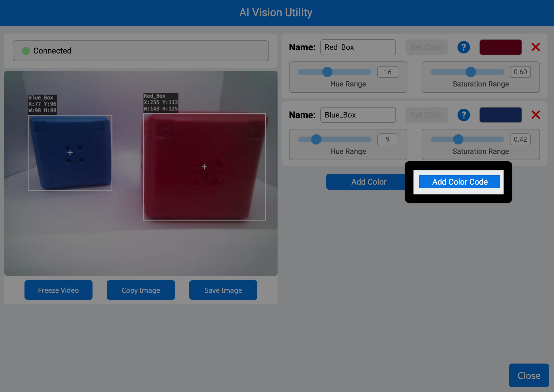Delete the Blue_Box color signature
Viewport: 554px width, 392px height.
click(536, 115)
